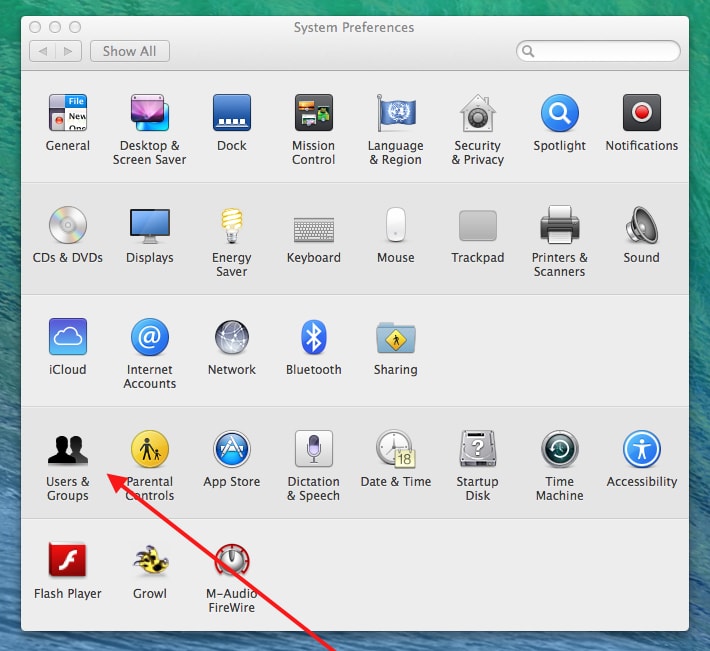Open Spotlight preferences
The width and height of the screenshot is (710, 651).
(560, 112)
